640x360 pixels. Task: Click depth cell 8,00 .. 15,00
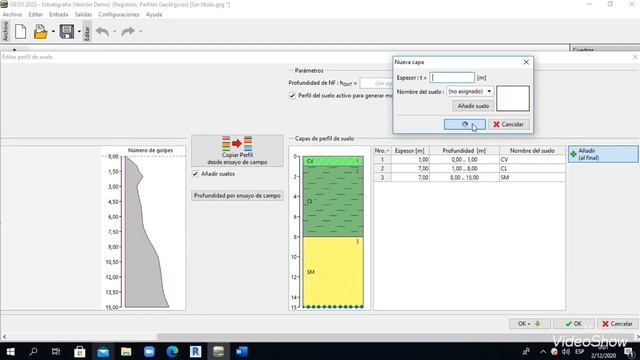464,178
